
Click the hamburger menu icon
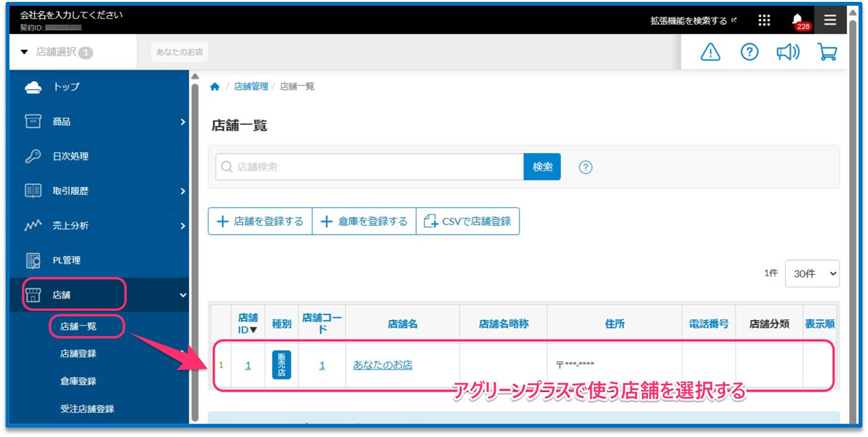tap(830, 20)
